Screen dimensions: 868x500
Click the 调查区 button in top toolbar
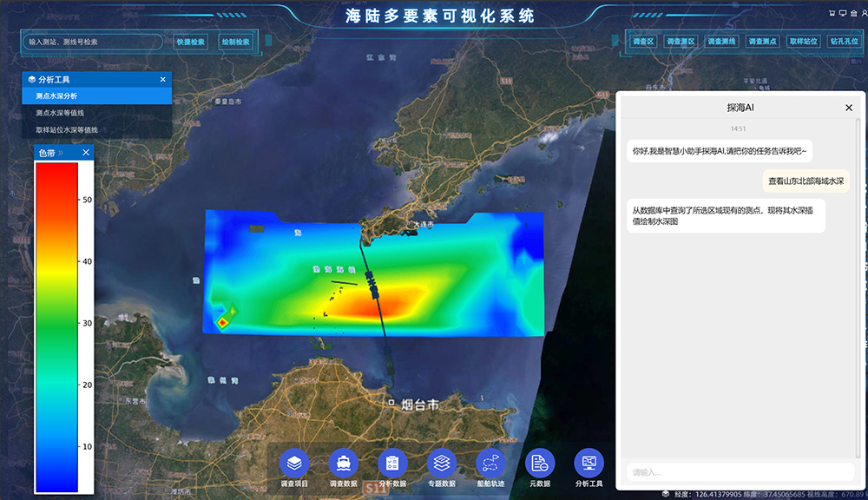click(x=643, y=41)
